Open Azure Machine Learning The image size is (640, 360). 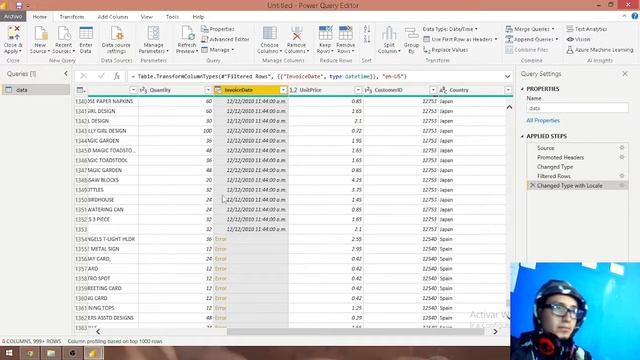pyautogui.click(x=600, y=49)
